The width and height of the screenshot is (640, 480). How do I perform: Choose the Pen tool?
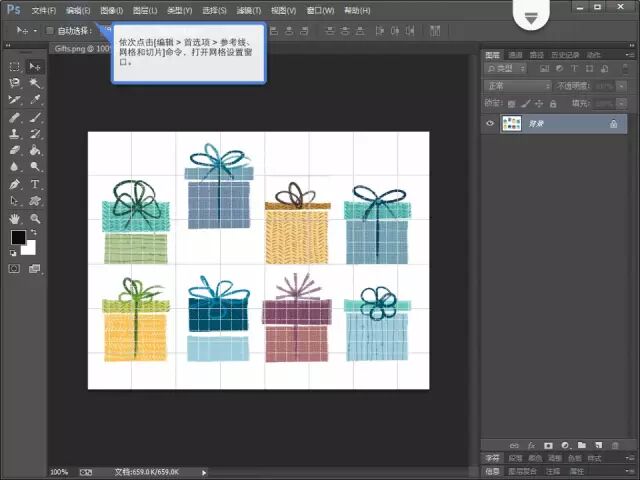point(15,185)
